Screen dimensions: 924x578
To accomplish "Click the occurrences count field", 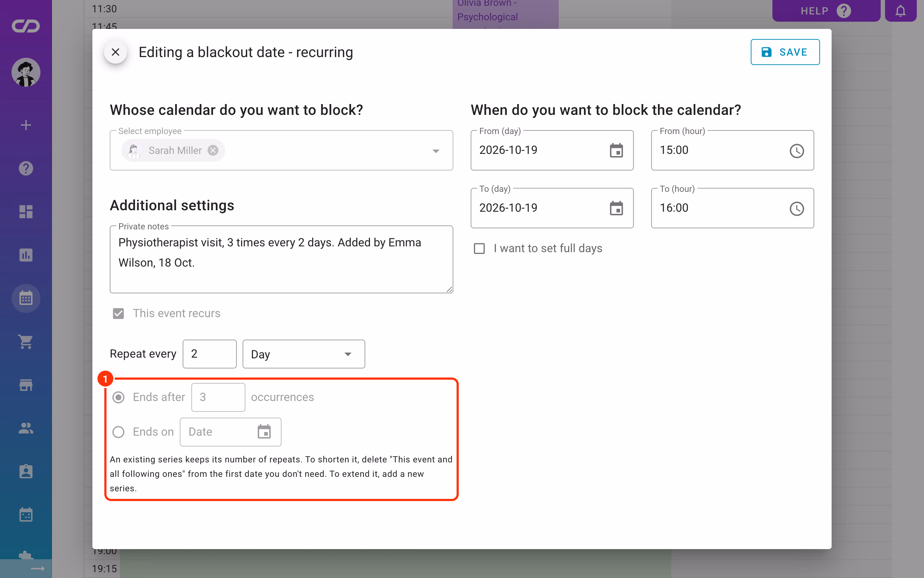I will [218, 397].
